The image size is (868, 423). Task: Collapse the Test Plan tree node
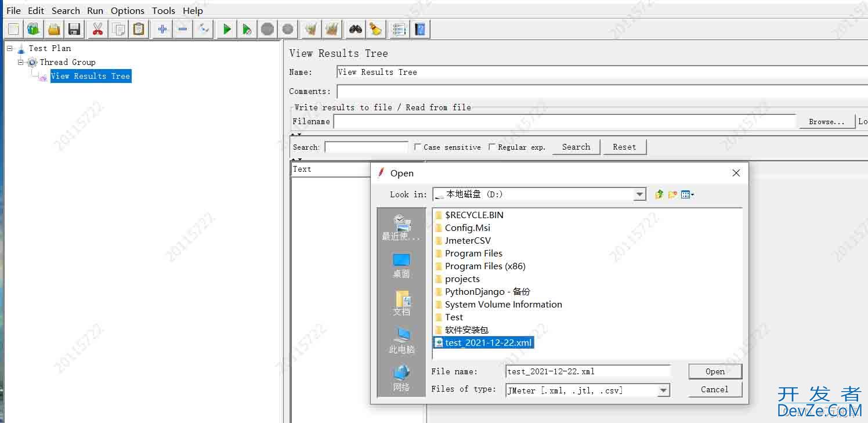(x=10, y=48)
